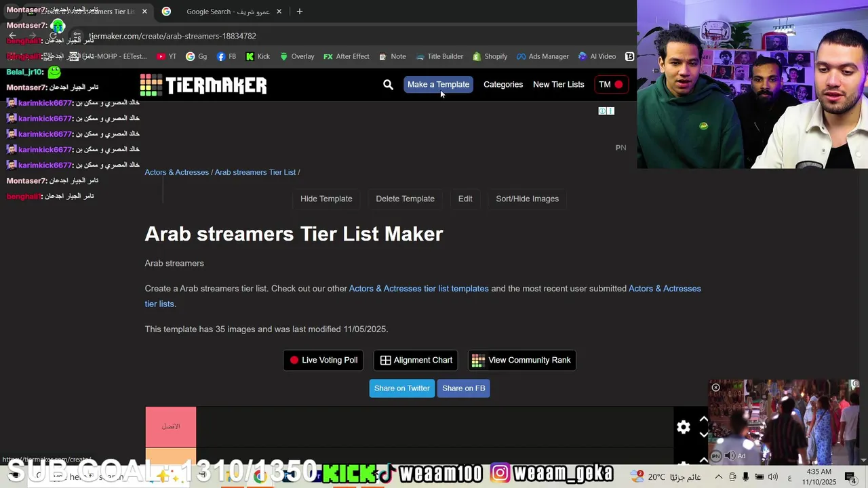Screen dimensions: 868x488
Task: Move the top tier row down
Action: click(703, 434)
